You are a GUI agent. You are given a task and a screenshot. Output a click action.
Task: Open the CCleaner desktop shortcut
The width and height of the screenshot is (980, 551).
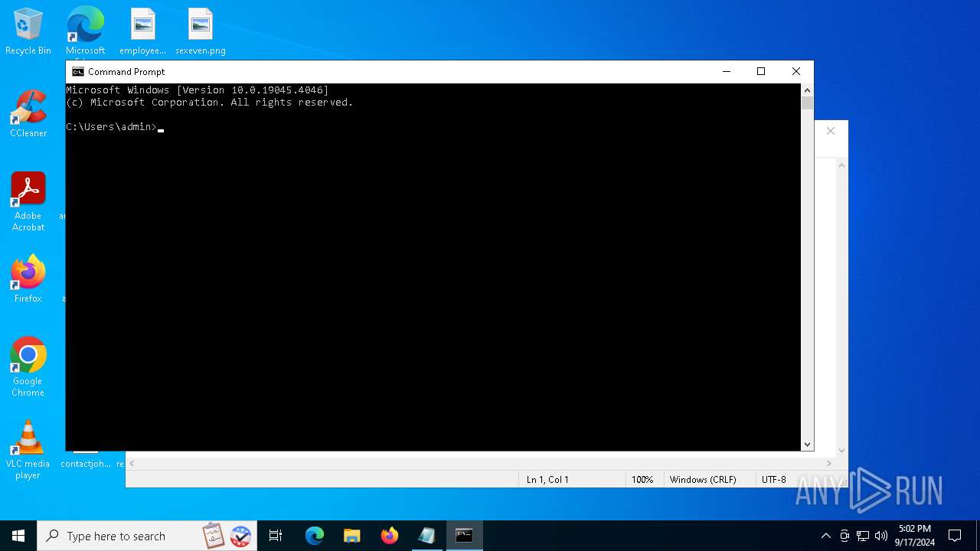pos(28,114)
